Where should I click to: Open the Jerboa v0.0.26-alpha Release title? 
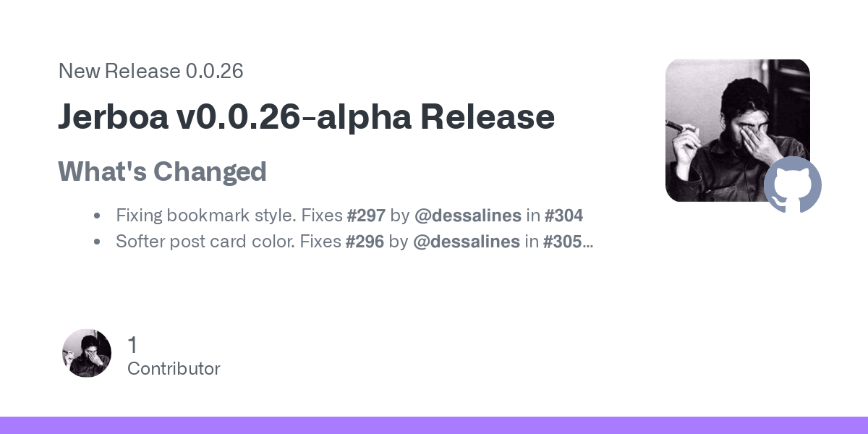307,117
